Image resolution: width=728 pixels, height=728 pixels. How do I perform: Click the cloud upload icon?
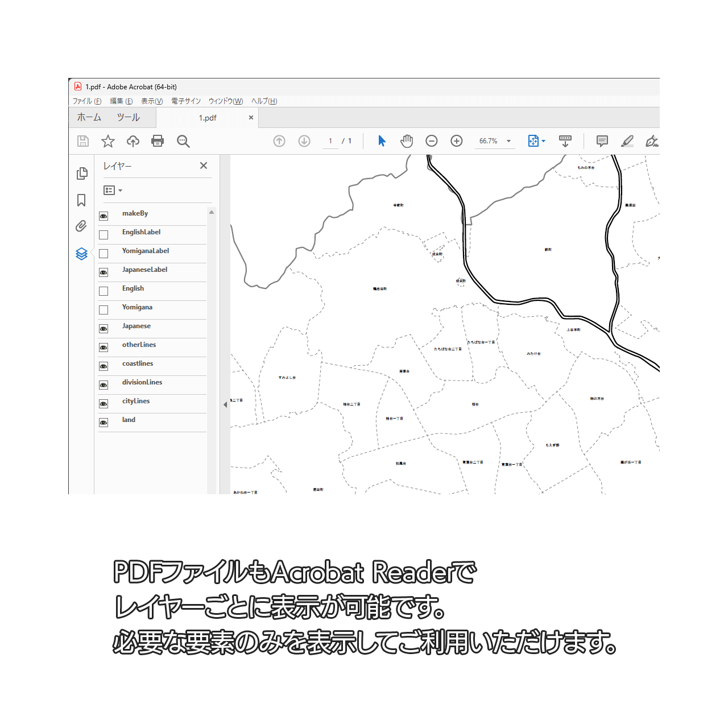pos(133,141)
